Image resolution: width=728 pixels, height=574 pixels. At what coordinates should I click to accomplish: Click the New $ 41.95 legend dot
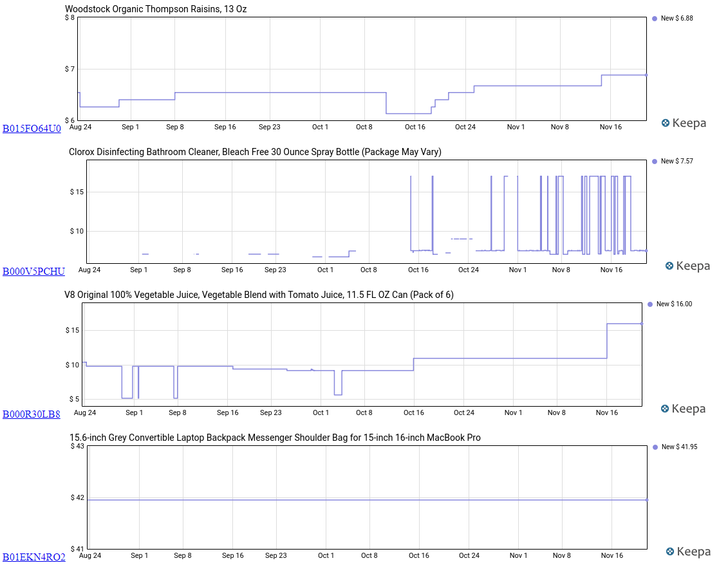655,447
